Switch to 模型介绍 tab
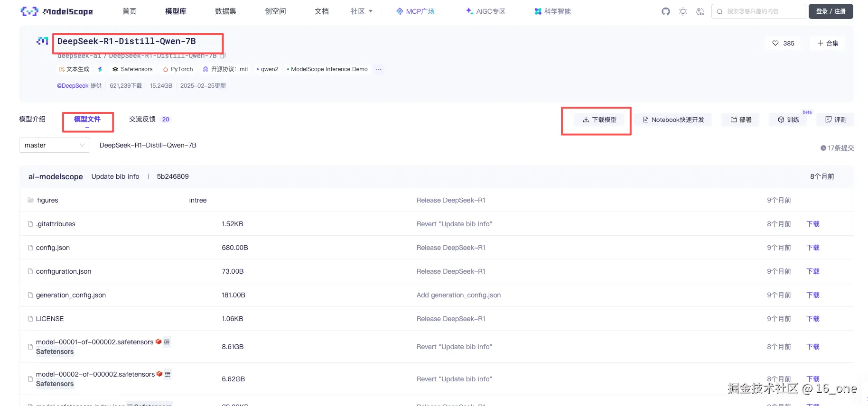Screen dimensions: 868x406 (x=32, y=119)
